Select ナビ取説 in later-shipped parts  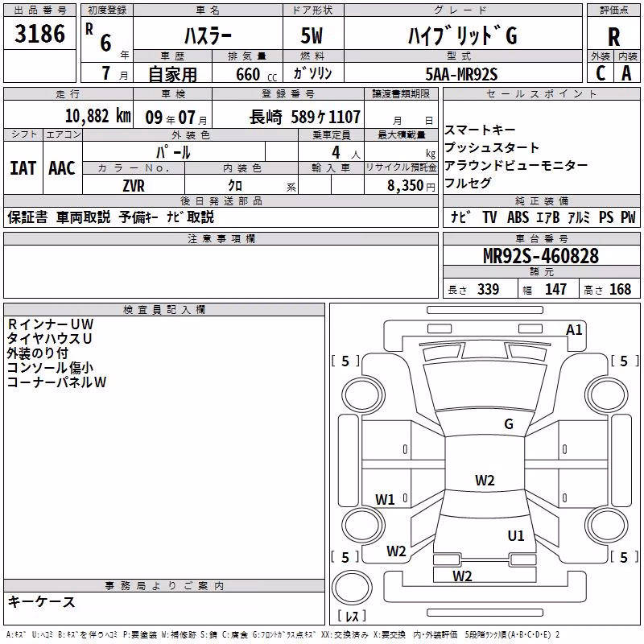pyautogui.click(x=191, y=217)
